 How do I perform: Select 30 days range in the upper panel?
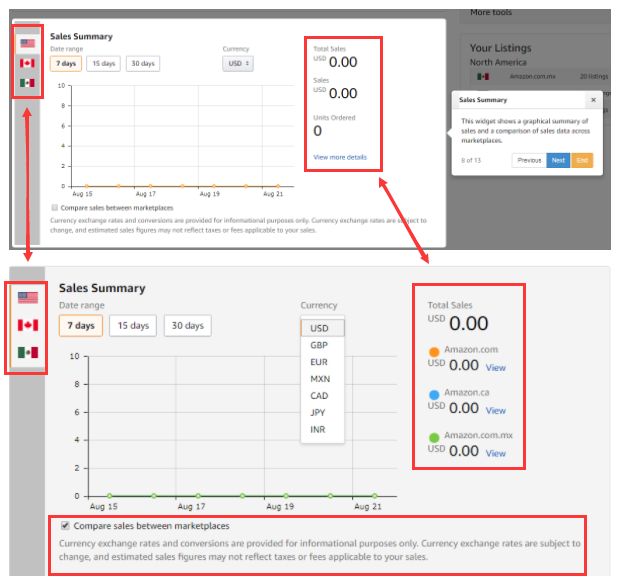pyautogui.click(x=143, y=63)
